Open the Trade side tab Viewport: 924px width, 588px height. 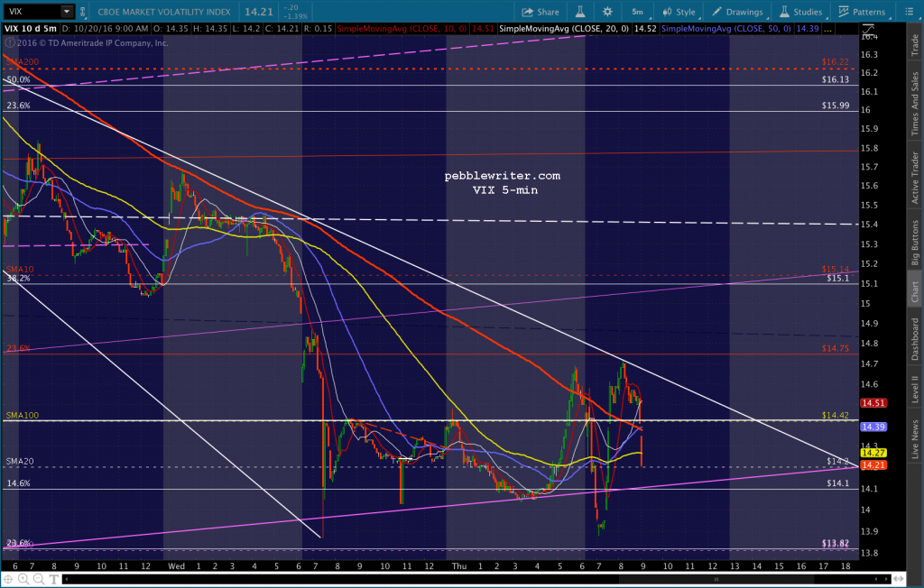(x=915, y=45)
